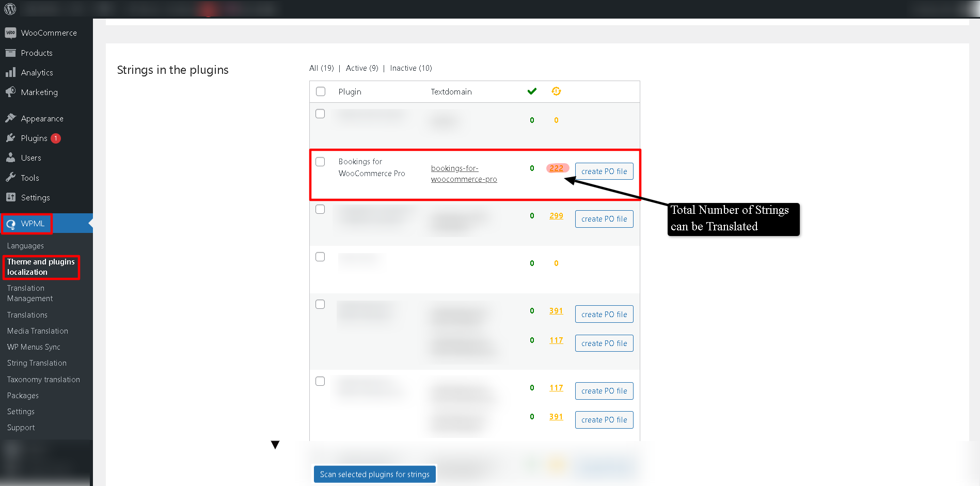
Task: Filter by Active (9) plugins
Action: tap(362, 68)
